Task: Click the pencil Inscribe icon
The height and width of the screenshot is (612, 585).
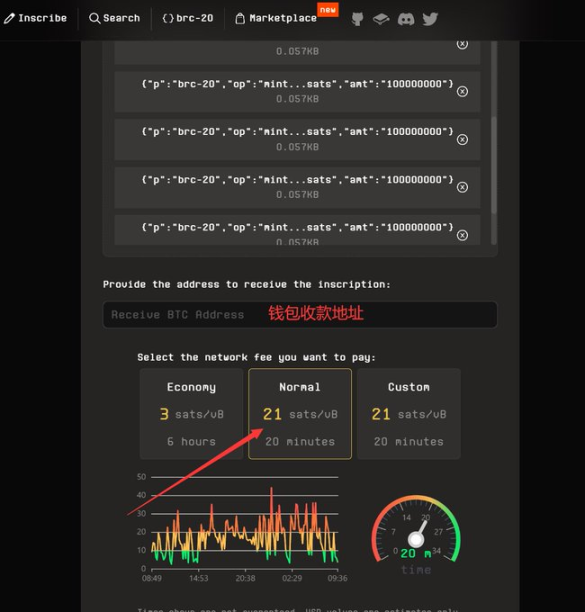Action: (x=9, y=18)
